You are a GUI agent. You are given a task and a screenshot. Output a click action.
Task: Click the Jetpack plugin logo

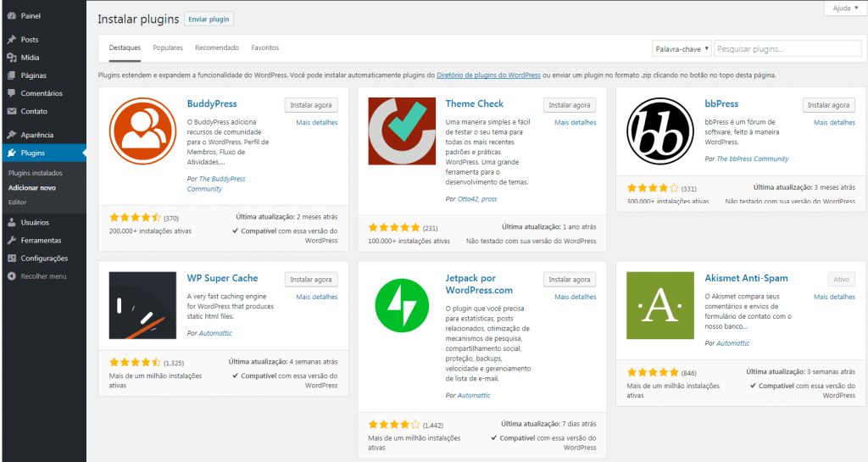pos(402,305)
